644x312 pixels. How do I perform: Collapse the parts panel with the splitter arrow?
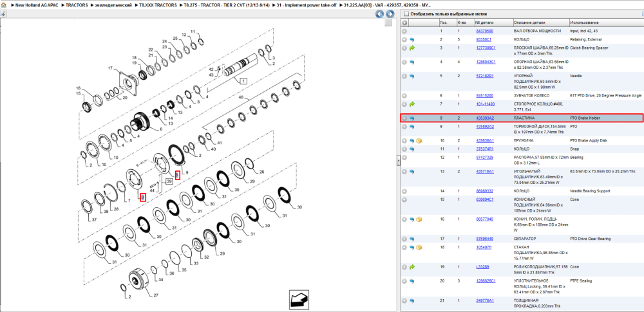tap(398, 161)
